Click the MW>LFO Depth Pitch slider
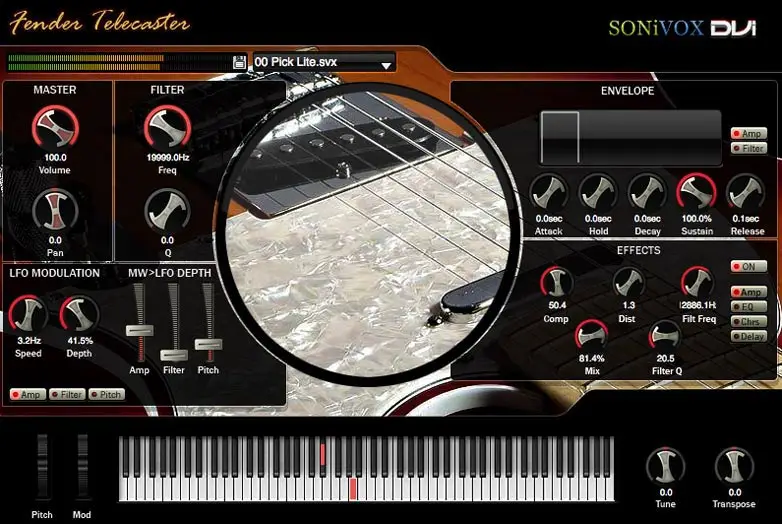 tap(208, 345)
